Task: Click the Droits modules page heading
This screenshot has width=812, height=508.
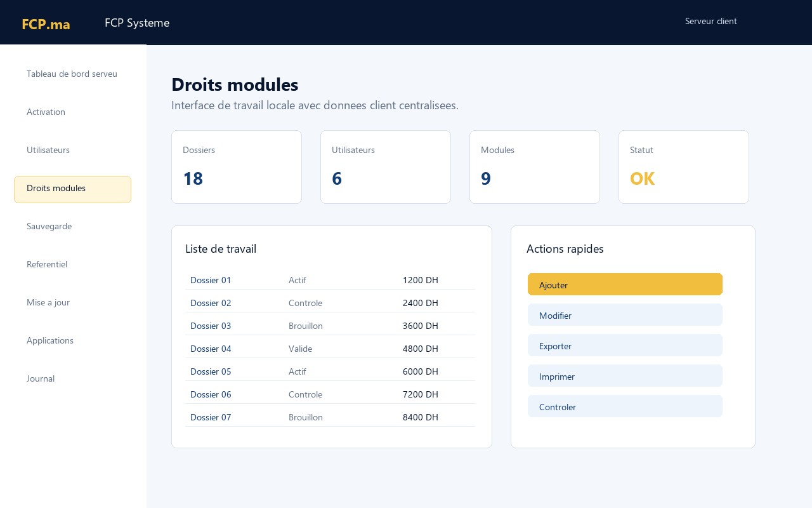Action: pyautogui.click(x=235, y=84)
